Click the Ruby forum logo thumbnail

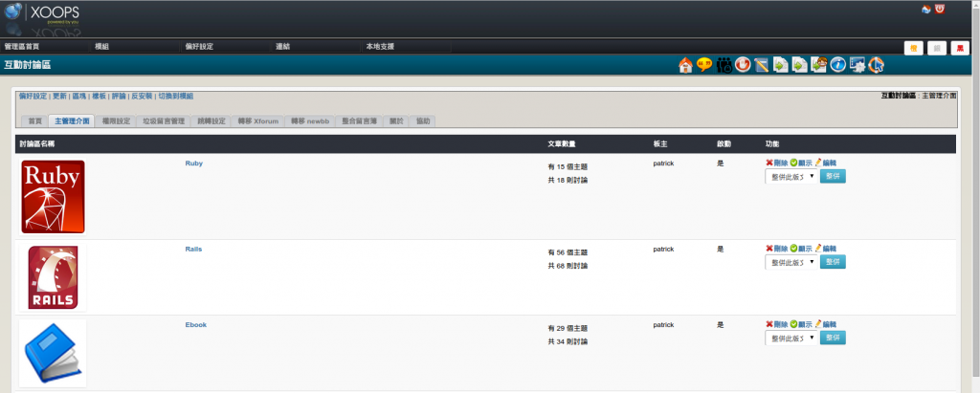pyautogui.click(x=53, y=197)
